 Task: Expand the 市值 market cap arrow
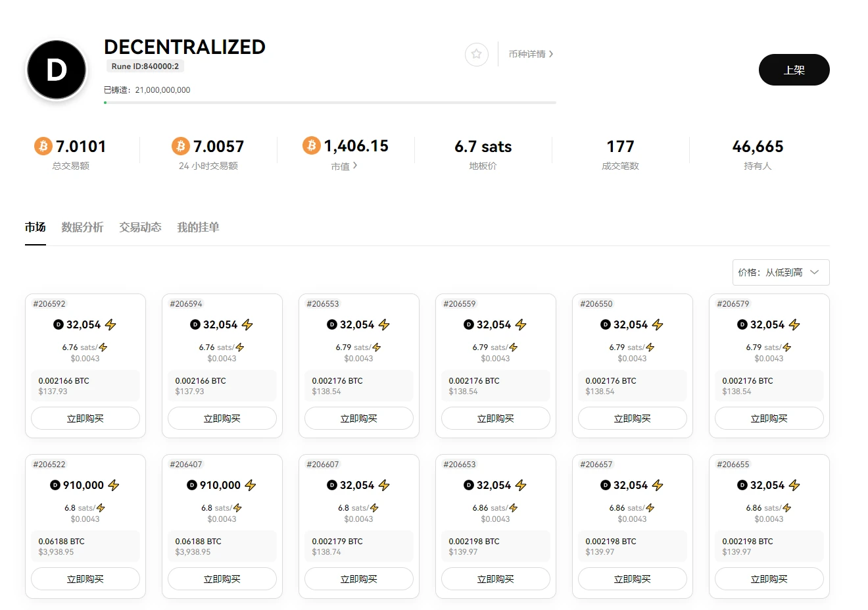click(355, 166)
